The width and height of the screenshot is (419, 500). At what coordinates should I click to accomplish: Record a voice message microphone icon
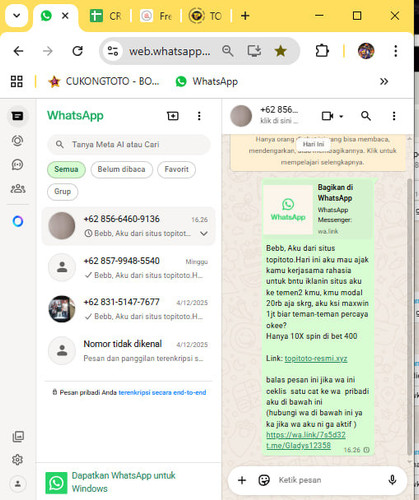pyautogui.click(x=392, y=480)
